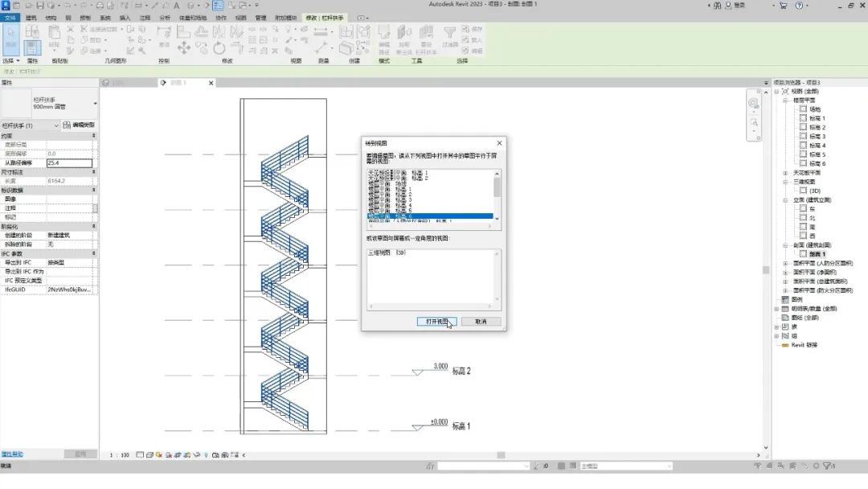Click the Modify arrow tool in ribbon
This screenshot has width=868, height=489.
point(11,37)
